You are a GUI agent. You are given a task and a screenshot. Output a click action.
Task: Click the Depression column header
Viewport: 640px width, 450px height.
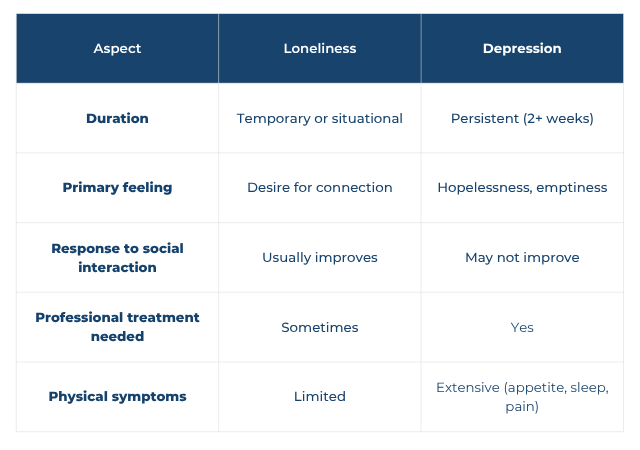click(521, 48)
